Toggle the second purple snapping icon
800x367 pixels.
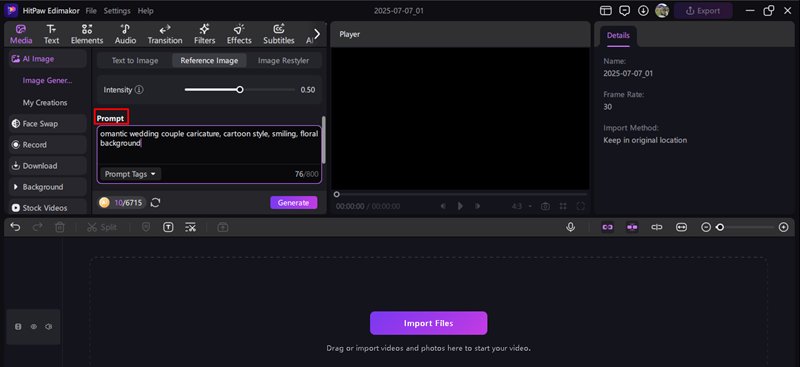click(x=632, y=227)
